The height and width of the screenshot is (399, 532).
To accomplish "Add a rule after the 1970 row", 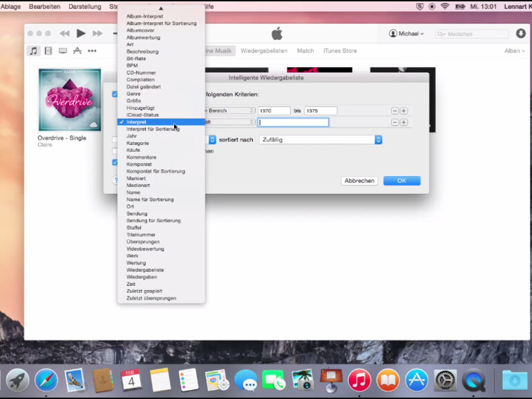I will 403,111.
